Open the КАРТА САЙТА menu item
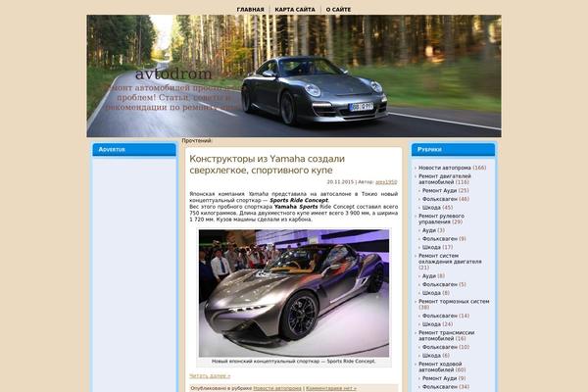Viewport: 588px width, 392px height. point(295,10)
